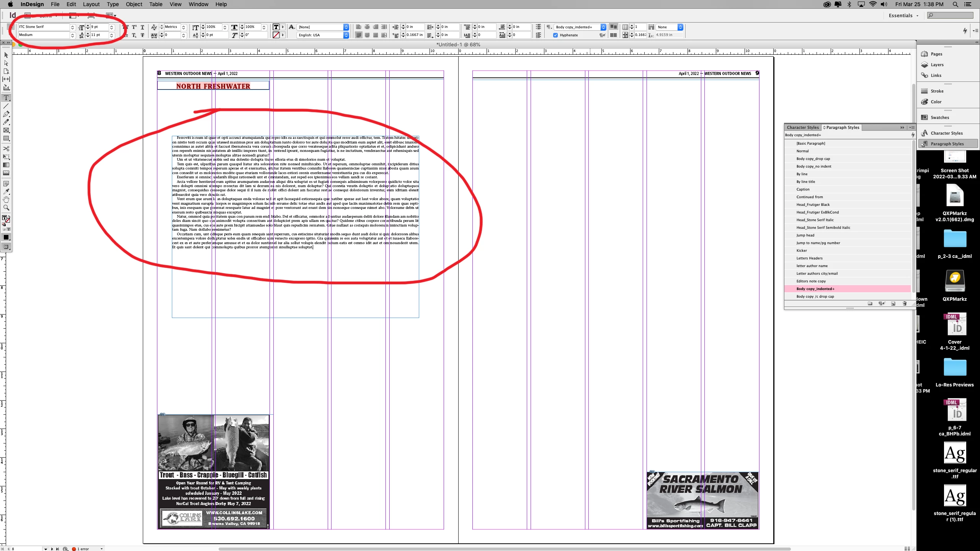Open the Layout menu
Viewport: 980px width, 551px height.
click(x=91, y=4)
